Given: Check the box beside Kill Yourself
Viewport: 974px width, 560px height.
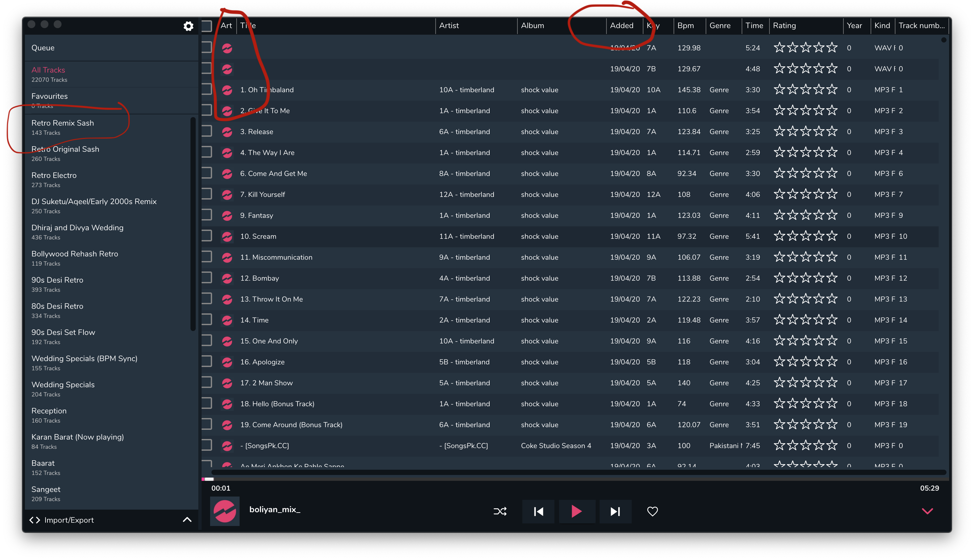Looking at the screenshot, I should pyautogui.click(x=207, y=194).
